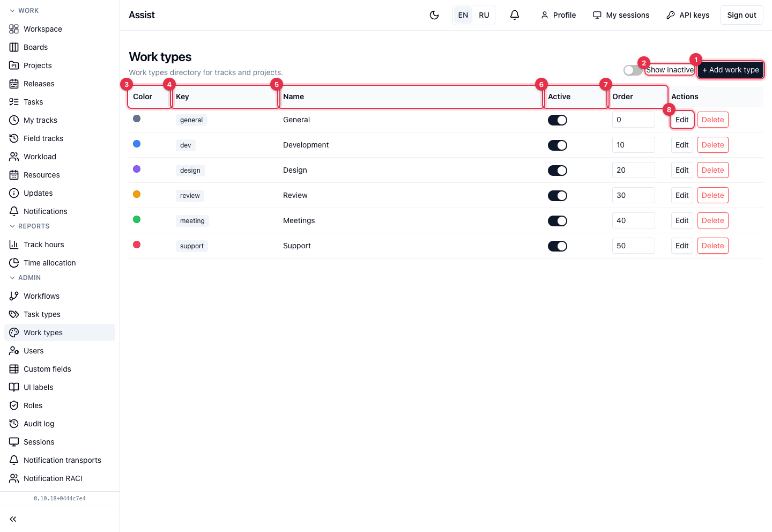772x532 pixels.
Task: Click the Workload people icon
Action: point(14,157)
